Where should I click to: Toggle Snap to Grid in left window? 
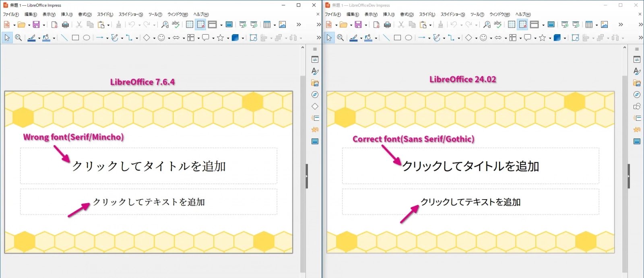[x=200, y=25]
